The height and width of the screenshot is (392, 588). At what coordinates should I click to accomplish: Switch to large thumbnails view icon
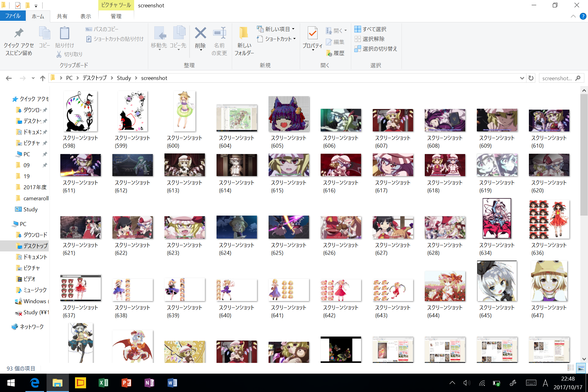[x=581, y=368]
